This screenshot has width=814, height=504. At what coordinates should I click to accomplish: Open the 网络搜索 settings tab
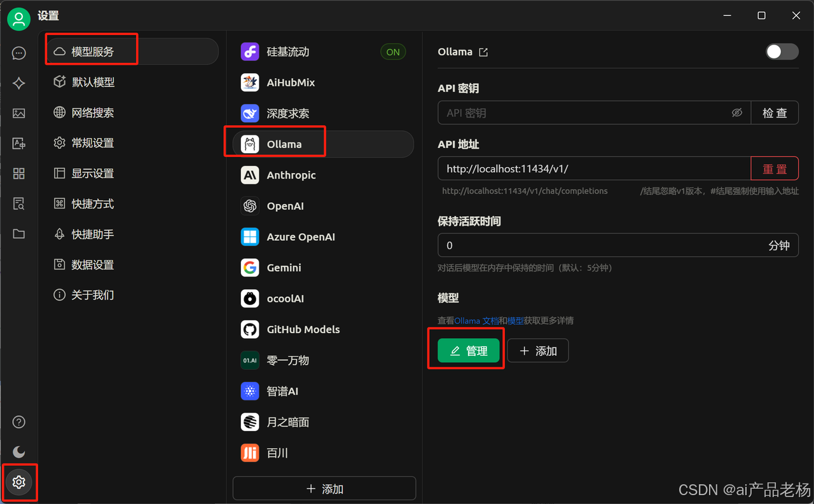(x=132, y=112)
